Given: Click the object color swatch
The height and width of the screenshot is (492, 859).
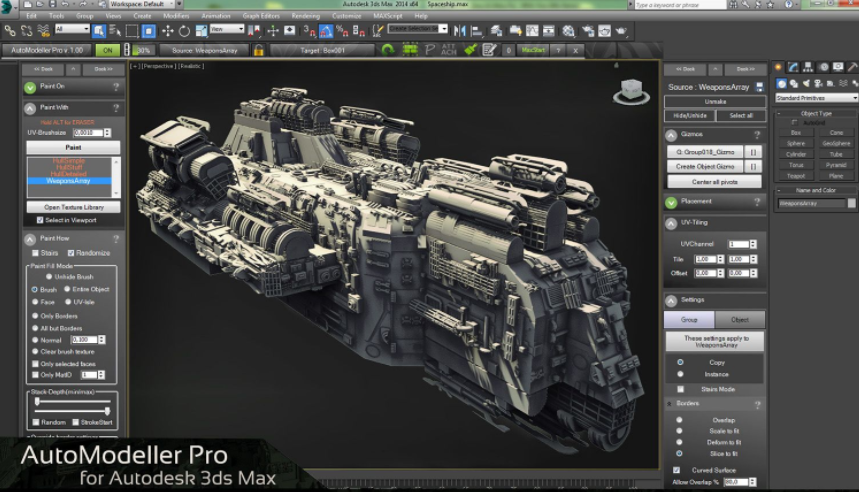Looking at the screenshot, I should (851, 203).
